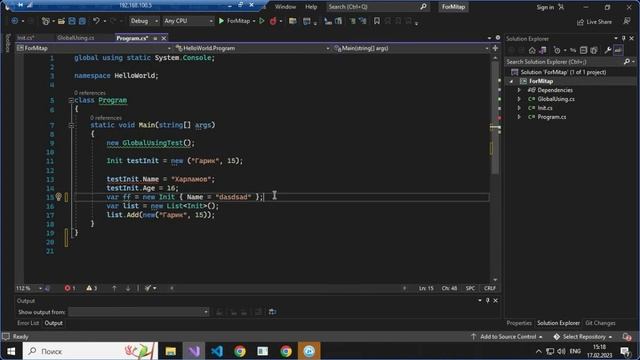640x360 pixels.
Task: Click Add to Source Control button
Action: point(507,337)
